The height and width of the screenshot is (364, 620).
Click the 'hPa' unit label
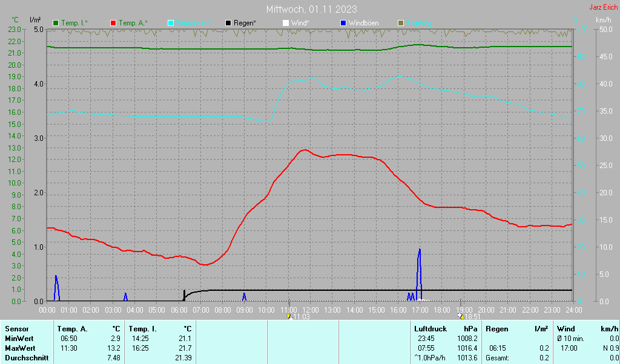(x=470, y=329)
